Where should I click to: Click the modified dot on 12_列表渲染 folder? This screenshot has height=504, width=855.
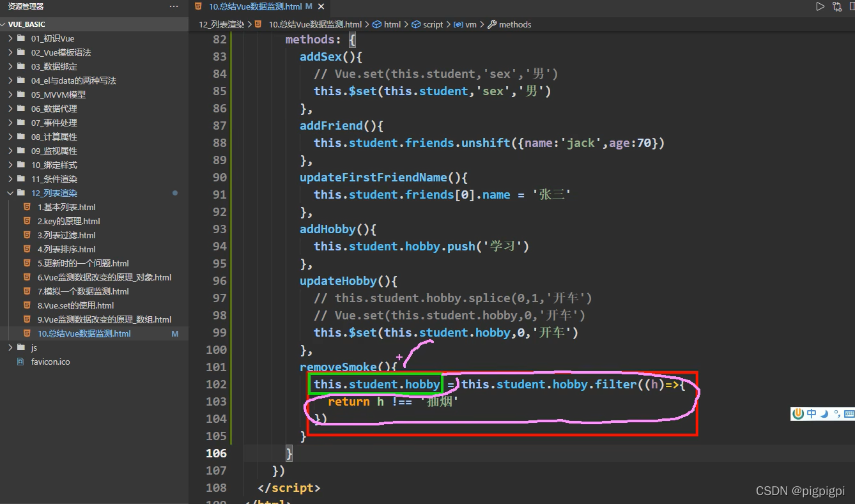coord(175,193)
